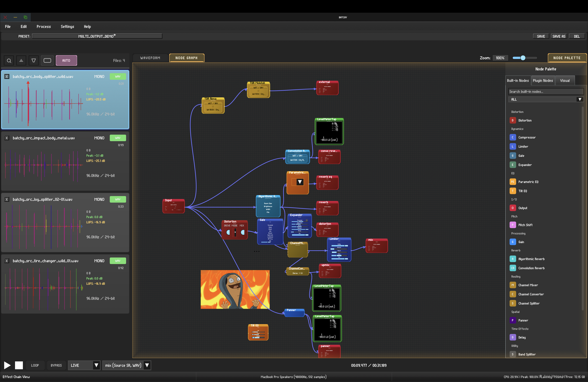
Task: Open the mix (Source SR, WAV) dropdown
Action: click(147, 365)
